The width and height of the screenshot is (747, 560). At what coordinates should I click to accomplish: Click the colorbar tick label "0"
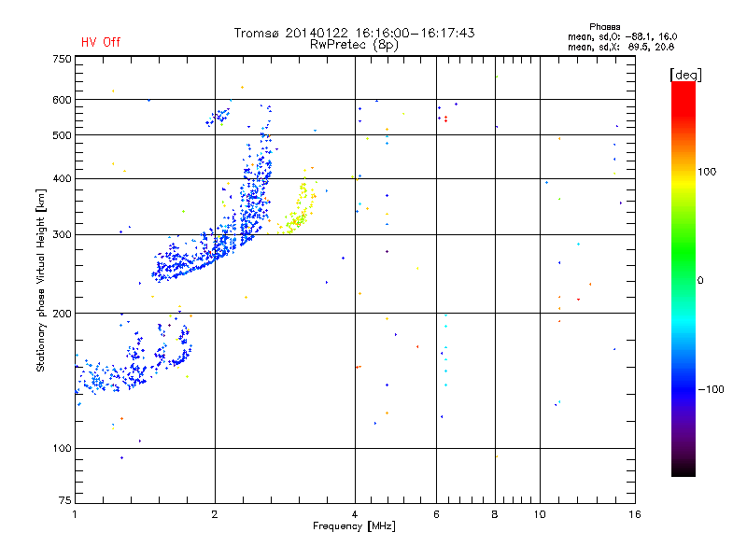(700, 281)
